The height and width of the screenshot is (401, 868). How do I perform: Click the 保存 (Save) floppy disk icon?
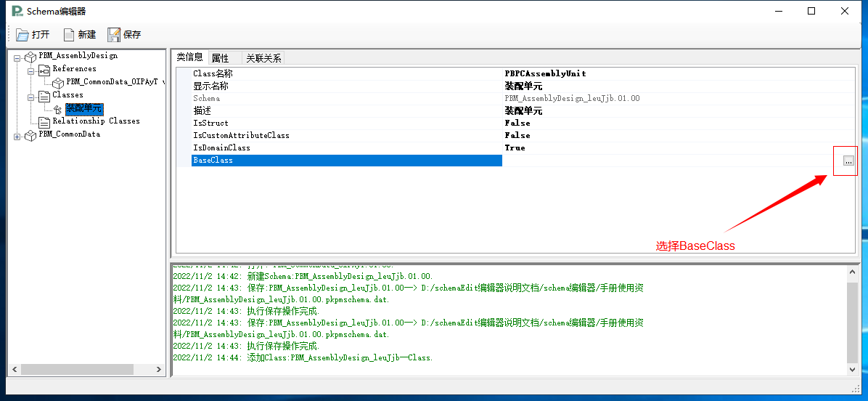pos(114,35)
